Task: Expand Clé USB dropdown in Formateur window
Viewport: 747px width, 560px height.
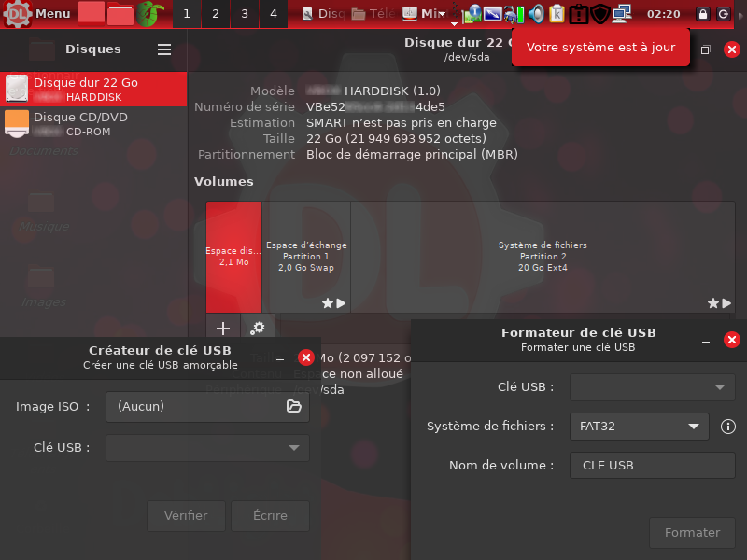Action: tap(652, 386)
